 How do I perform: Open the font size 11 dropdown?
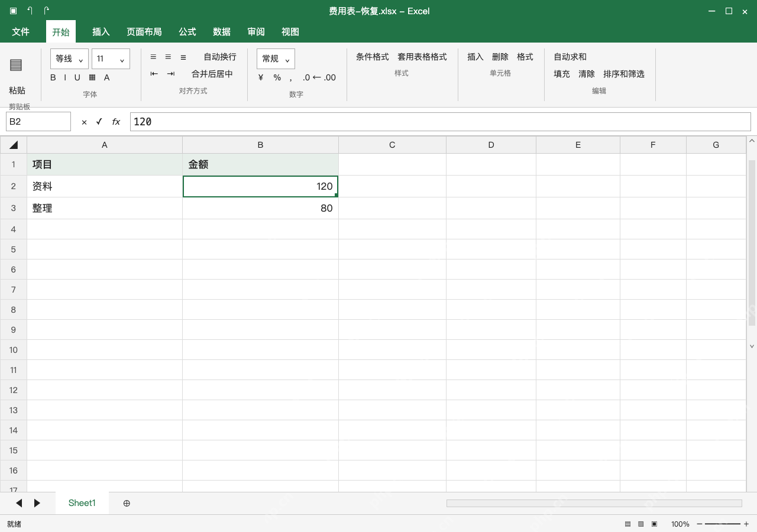point(111,59)
